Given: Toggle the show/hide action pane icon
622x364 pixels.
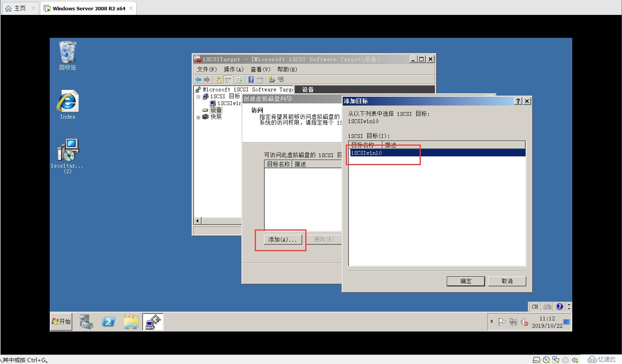Looking at the screenshot, I should 260,80.
